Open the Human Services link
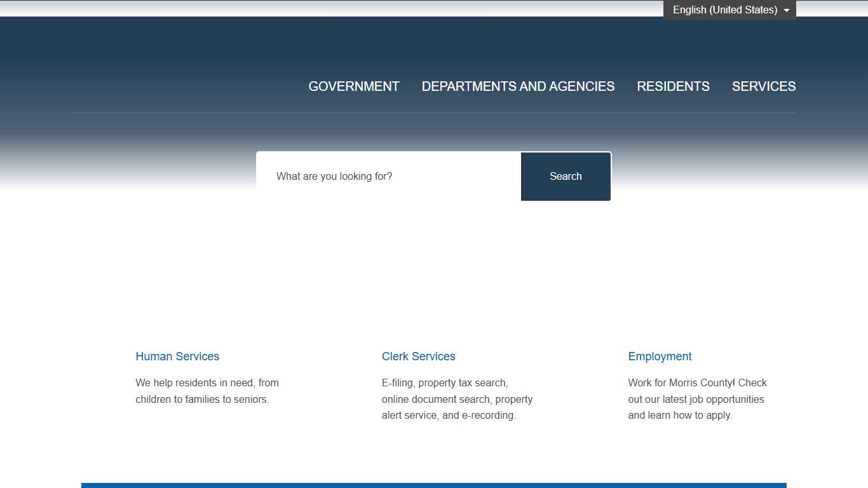The height and width of the screenshot is (488, 868). 177,356
